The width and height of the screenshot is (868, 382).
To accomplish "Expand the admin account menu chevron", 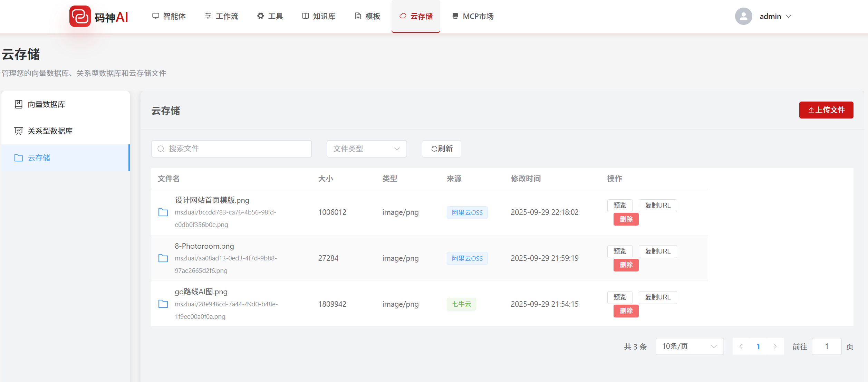I will click(x=789, y=16).
